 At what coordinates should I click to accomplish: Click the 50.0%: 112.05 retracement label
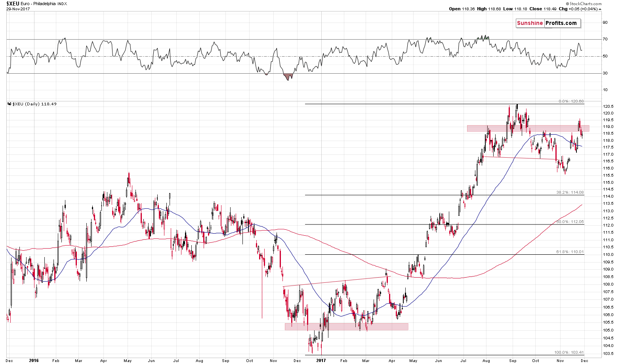(x=570, y=222)
